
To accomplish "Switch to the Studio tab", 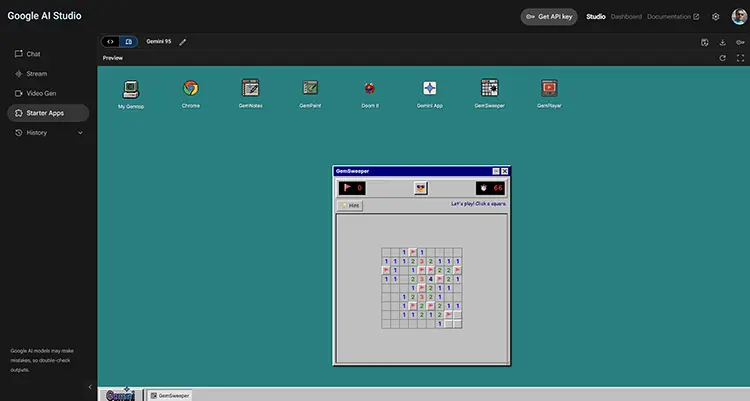I will point(596,17).
